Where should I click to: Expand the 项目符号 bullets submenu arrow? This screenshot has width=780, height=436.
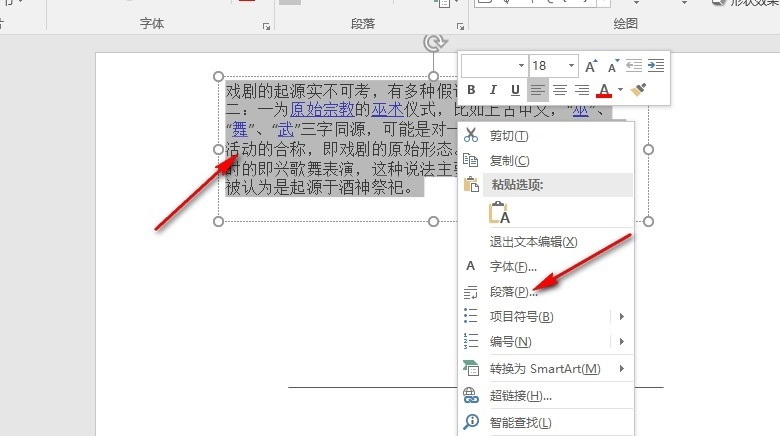pos(621,317)
